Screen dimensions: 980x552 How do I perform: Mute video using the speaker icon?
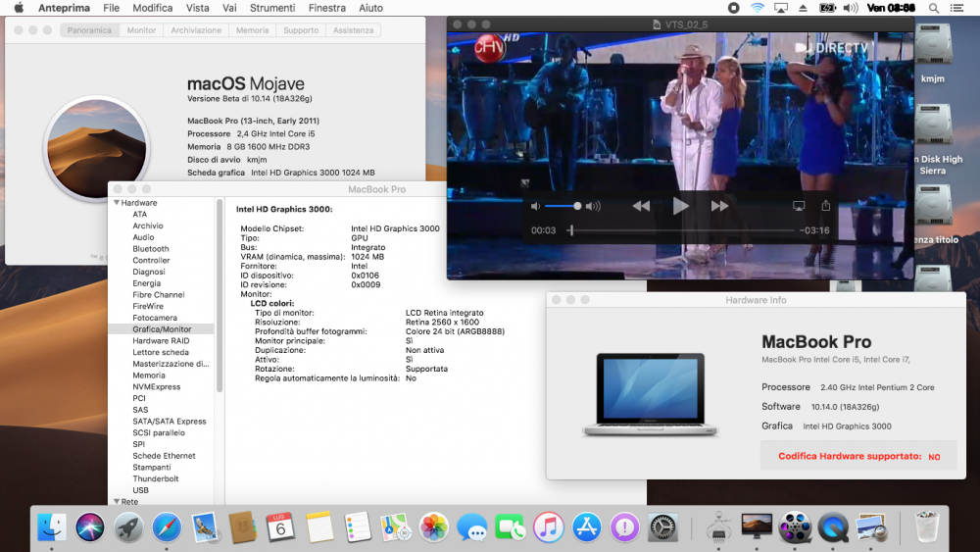coord(535,206)
